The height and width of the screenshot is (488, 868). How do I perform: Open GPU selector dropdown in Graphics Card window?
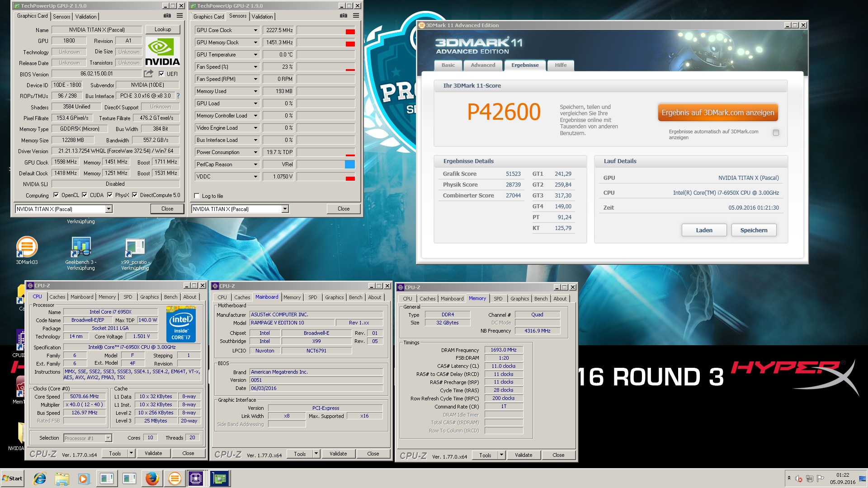(108, 209)
